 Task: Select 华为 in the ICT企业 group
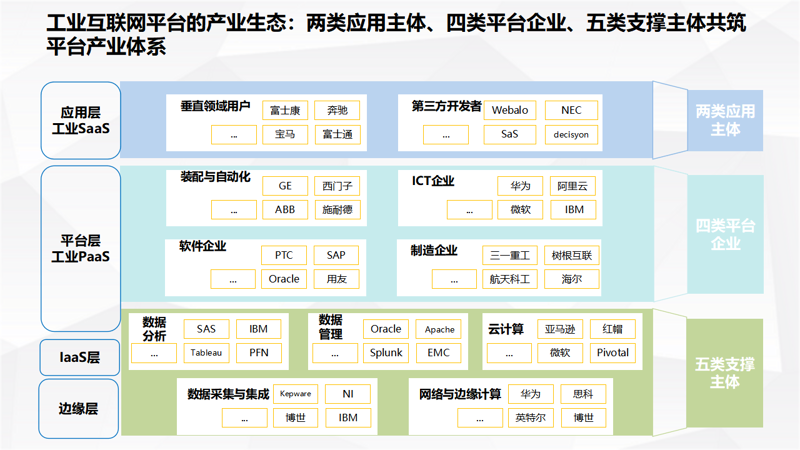520,186
